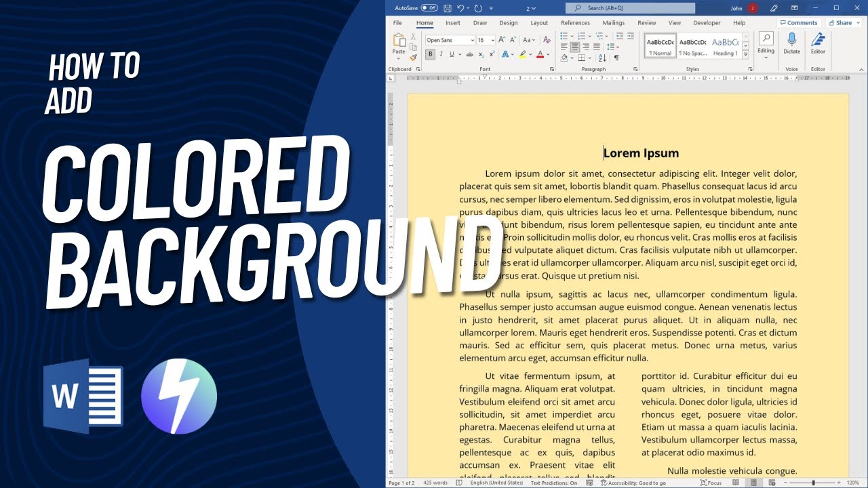Screen dimensions: 868x488
Task: Expand the Styles gallery
Action: coord(745,55)
